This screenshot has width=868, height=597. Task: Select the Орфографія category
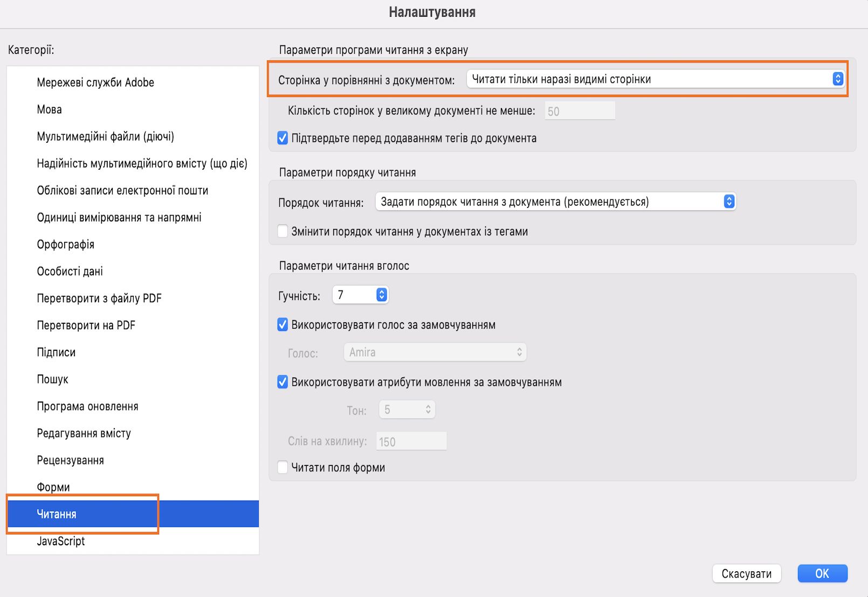tap(65, 245)
